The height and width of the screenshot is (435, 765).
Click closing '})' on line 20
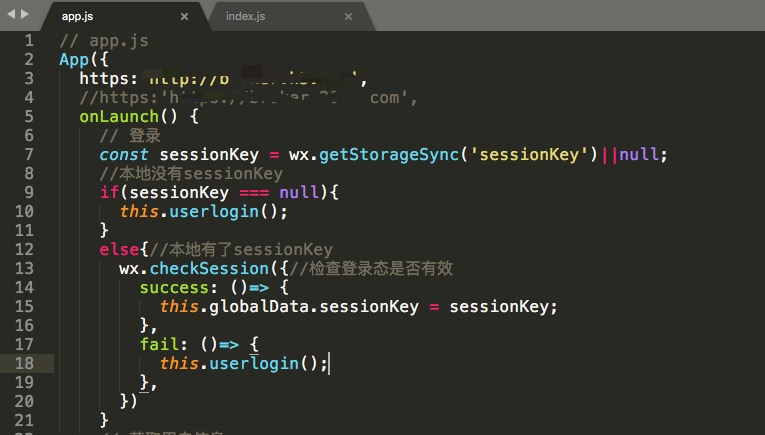pyautogui.click(x=129, y=402)
